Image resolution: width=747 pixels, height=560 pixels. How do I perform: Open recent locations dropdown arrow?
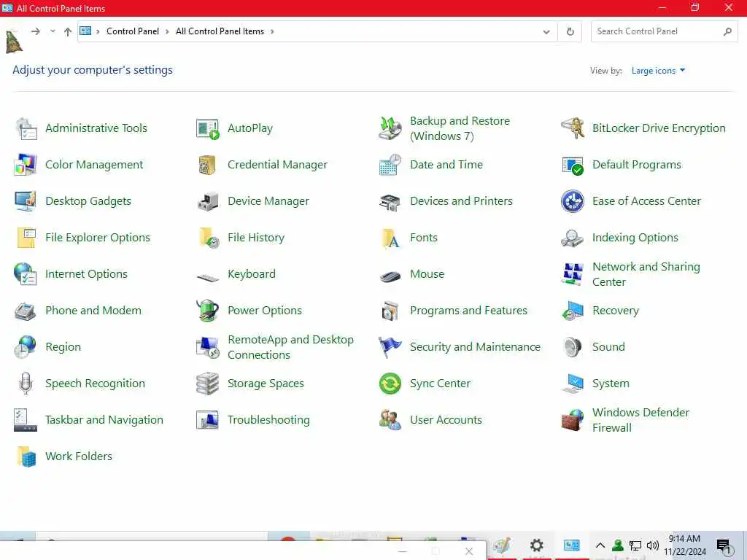point(53,31)
